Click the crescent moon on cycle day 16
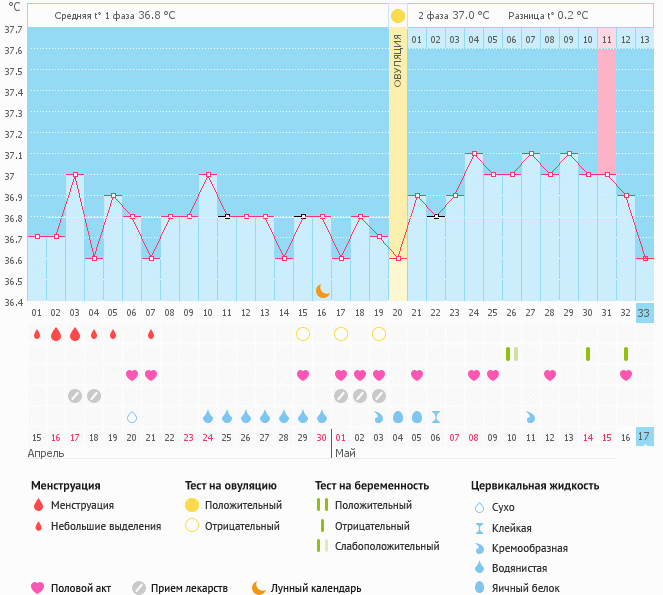 click(322, 291)
